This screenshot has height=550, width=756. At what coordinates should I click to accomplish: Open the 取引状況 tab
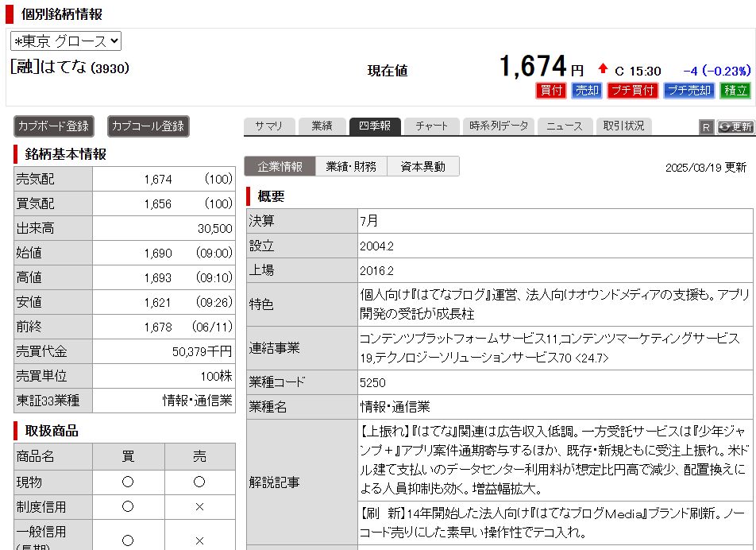[623, 126]
